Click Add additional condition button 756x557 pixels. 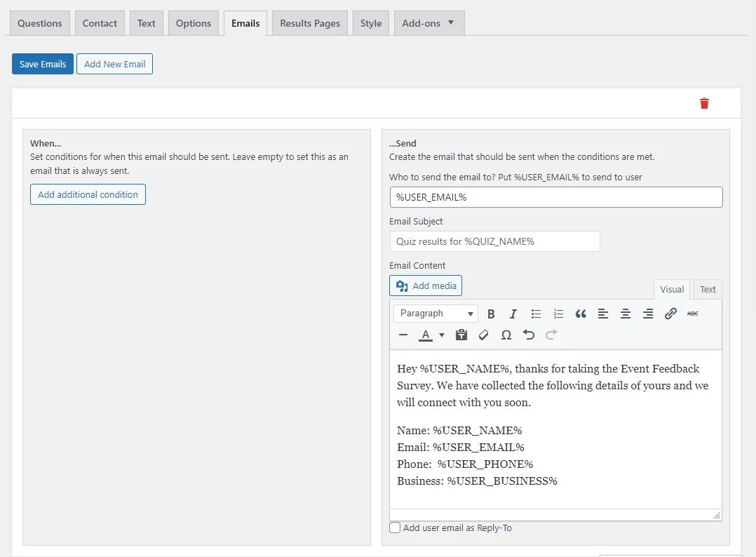88,194
